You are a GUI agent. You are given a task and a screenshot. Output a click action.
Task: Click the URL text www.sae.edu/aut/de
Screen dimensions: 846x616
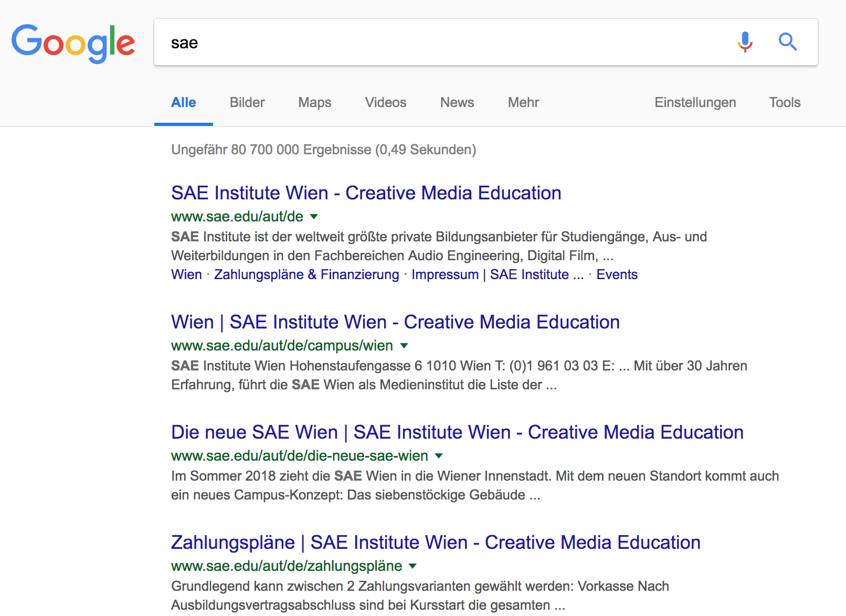tap(237, 216)
